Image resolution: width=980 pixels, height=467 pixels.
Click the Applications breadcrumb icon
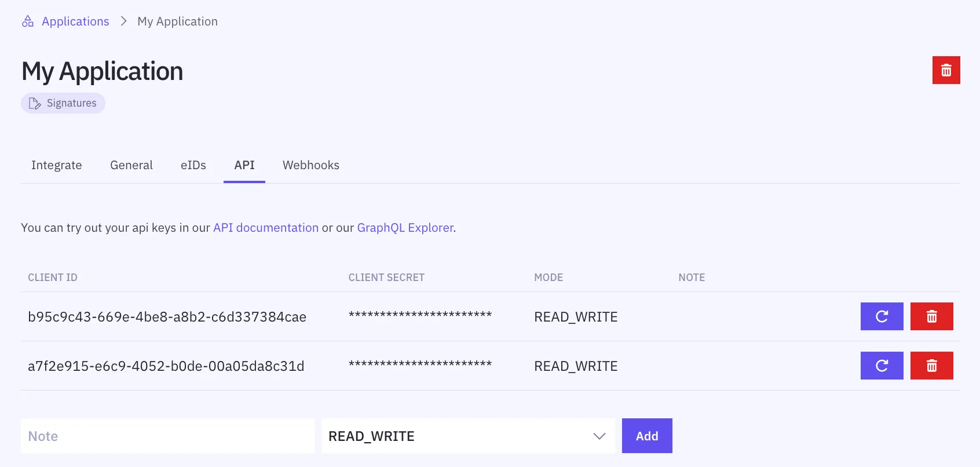(28, 21)
